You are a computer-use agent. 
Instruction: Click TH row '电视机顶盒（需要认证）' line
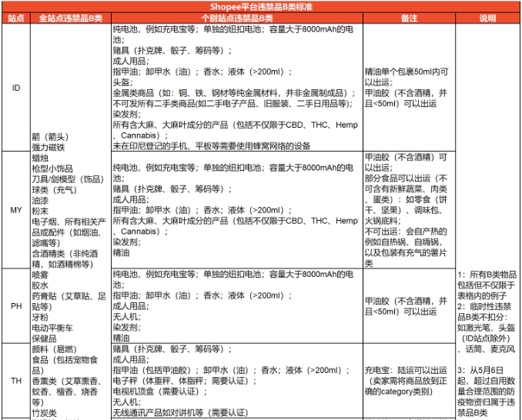click(x=160, y=392)
